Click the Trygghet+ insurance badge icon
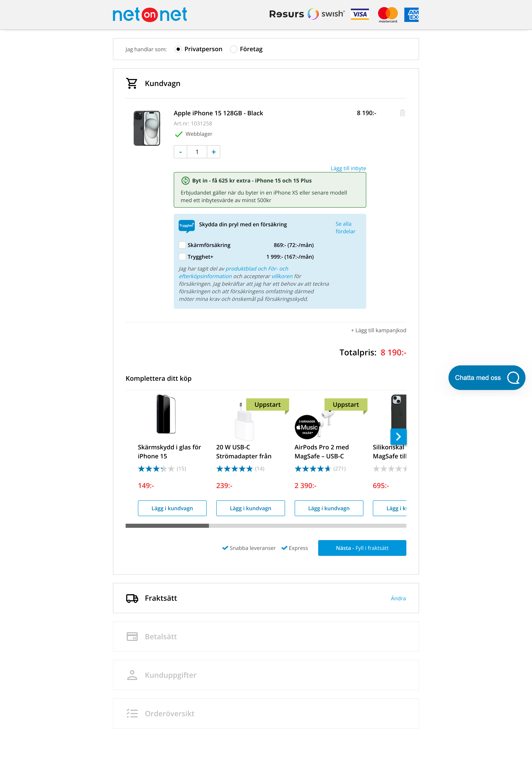532x766 pixels. tap(186, 226)
